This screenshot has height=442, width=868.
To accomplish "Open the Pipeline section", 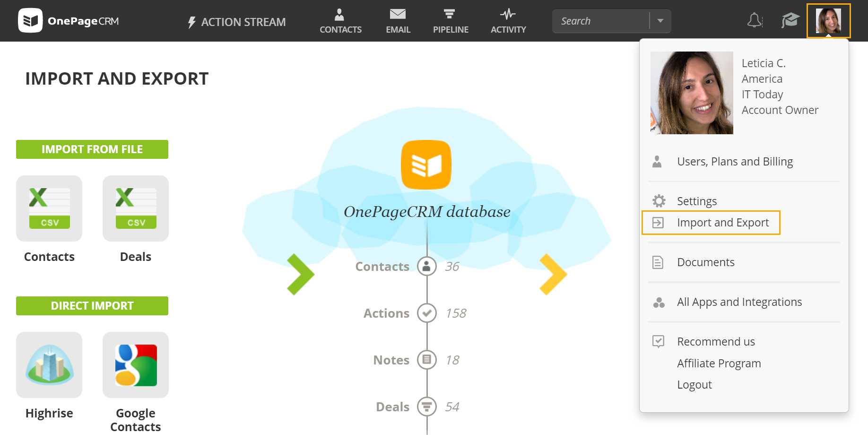I will (x=451, y=21).
